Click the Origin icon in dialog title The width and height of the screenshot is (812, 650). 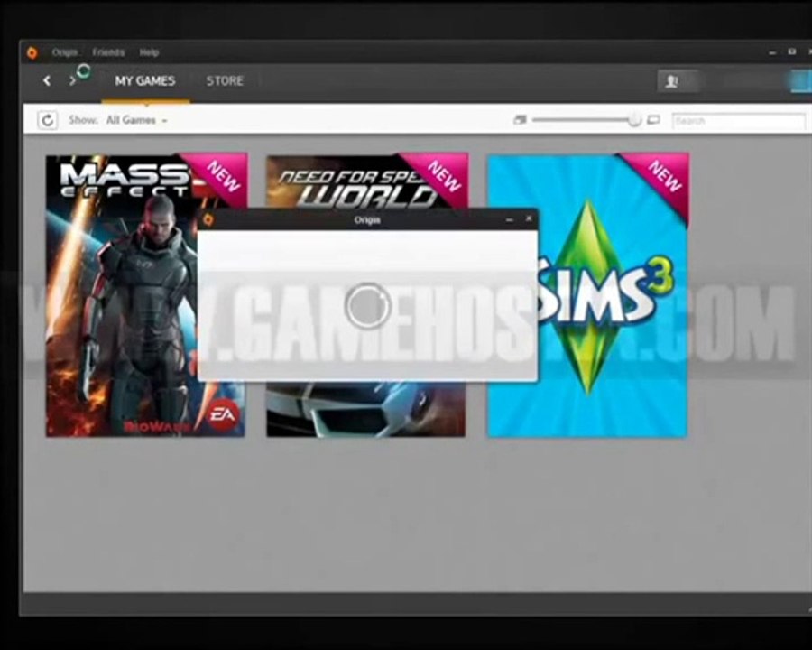(x=208, y=219)
